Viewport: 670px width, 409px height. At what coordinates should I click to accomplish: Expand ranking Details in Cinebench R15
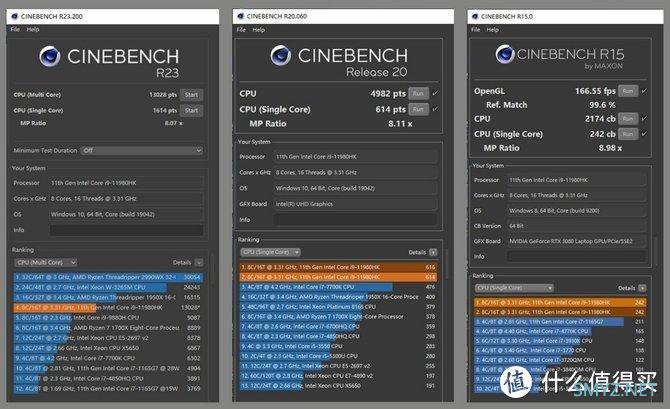click(x=642, y=288)
